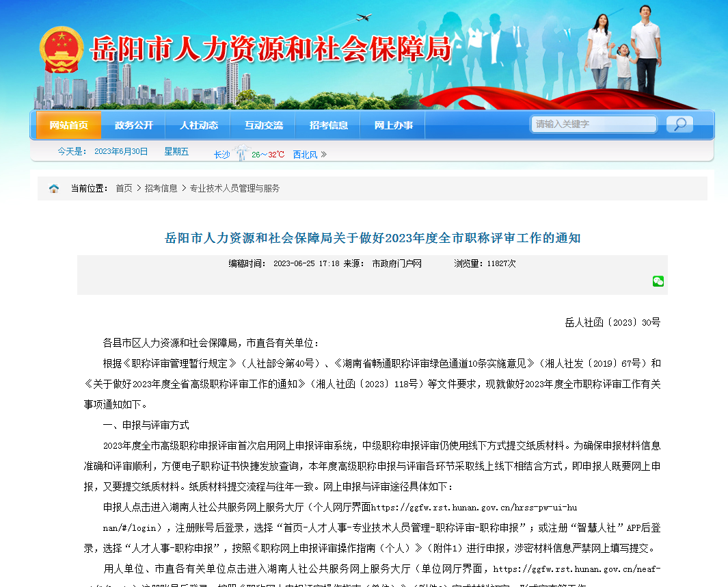Screen dimensions: 728x587
Task: Click the 西北风 wind direction text
Action: (x=305, y=155)
